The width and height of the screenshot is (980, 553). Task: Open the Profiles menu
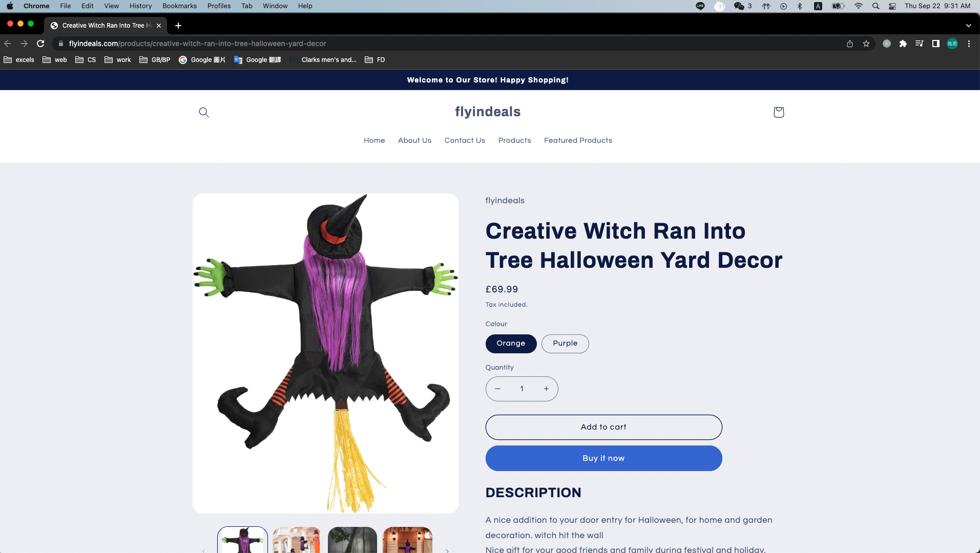[219, 6]
